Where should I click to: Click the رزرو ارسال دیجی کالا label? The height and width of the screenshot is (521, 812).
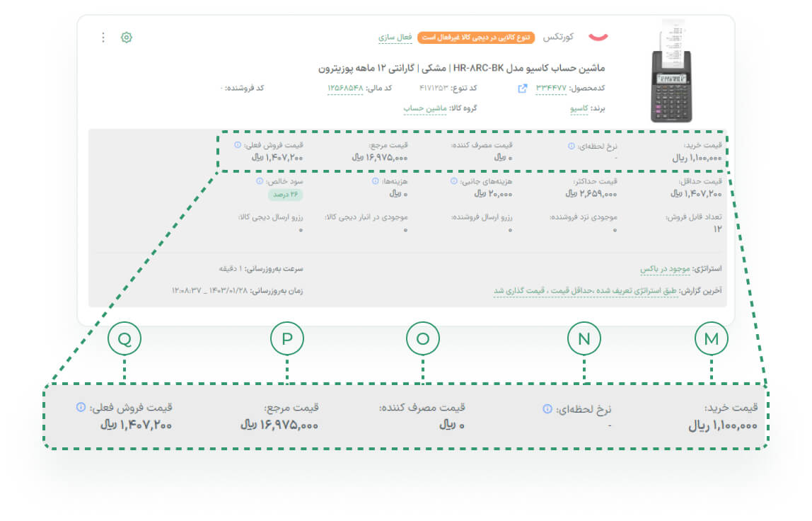[x=270, y=217]
